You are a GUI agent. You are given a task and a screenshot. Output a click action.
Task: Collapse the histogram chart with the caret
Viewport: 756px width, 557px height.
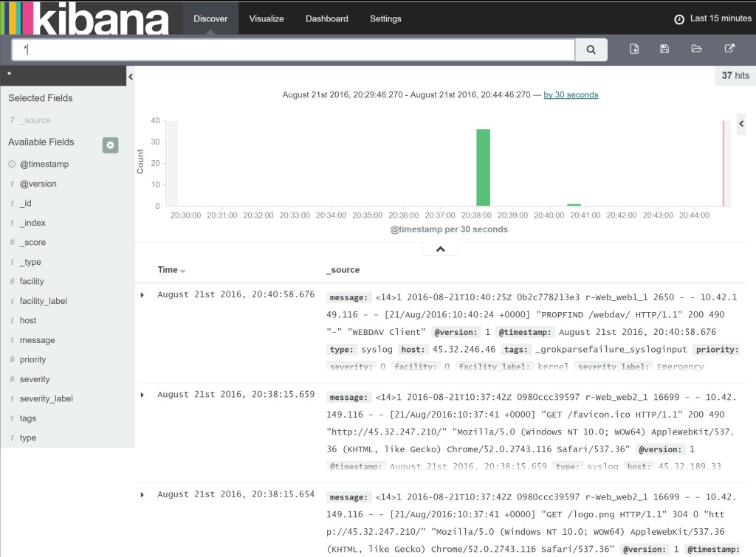tap(441, 249)
